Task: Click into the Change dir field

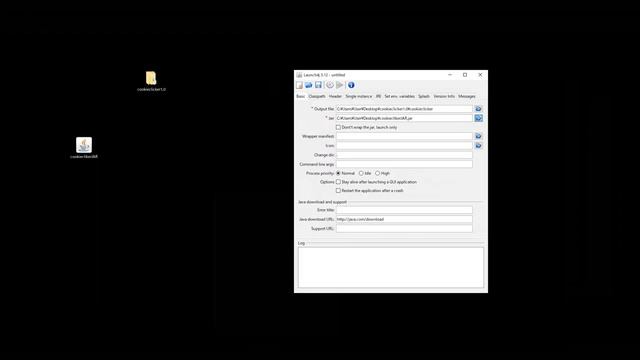Action: (404, 155)
